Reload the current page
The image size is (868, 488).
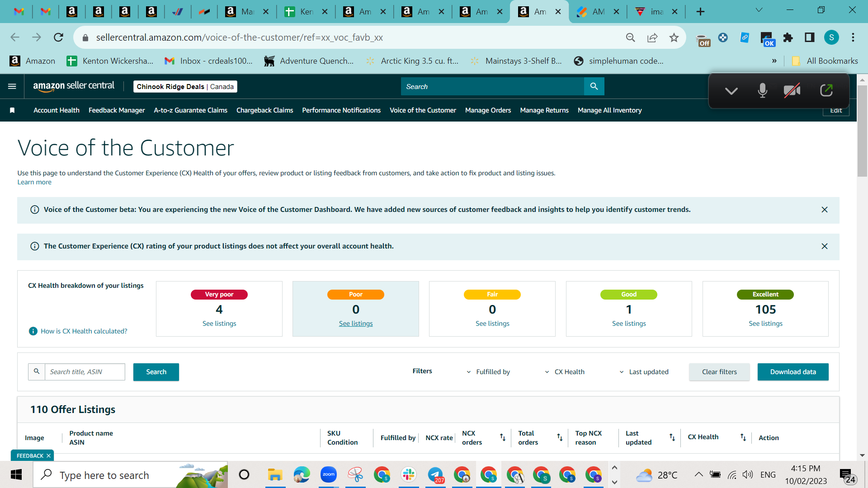(x=58, y=38)
